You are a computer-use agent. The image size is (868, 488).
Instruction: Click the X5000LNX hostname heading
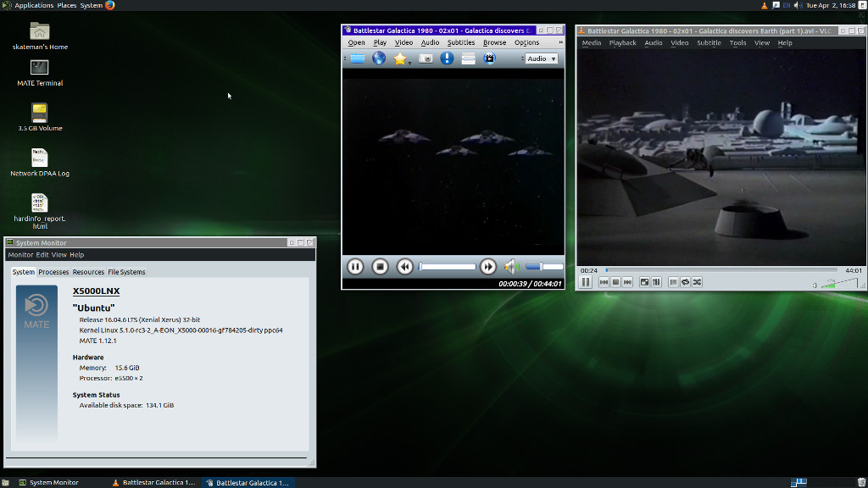click(96, 291)
